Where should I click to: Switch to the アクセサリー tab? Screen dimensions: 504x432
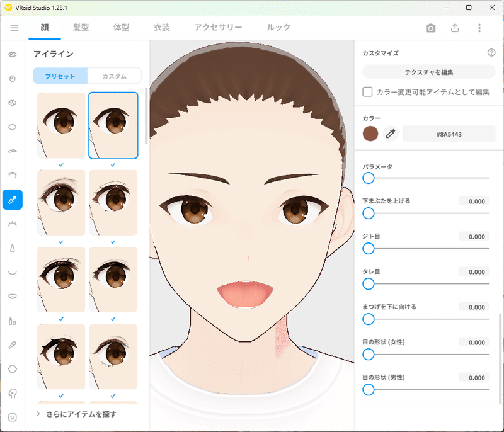pyautogui.click(x=218, y=28)
